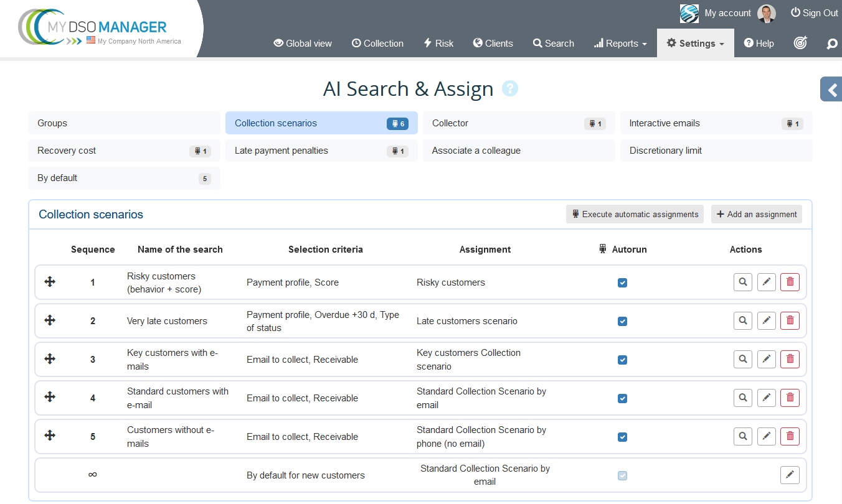Delete the Customers without e-mails search
The width and height of the screenshot is (842, 504).
point(790,436)
